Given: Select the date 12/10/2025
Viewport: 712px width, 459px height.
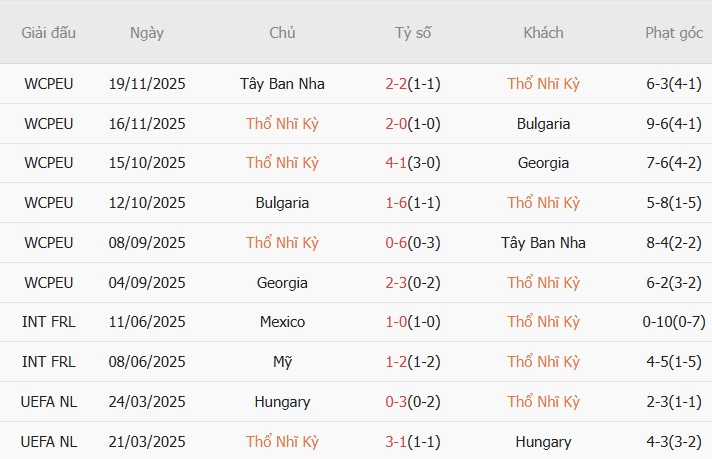Looking at the screenshot, I should pos(147,203).
